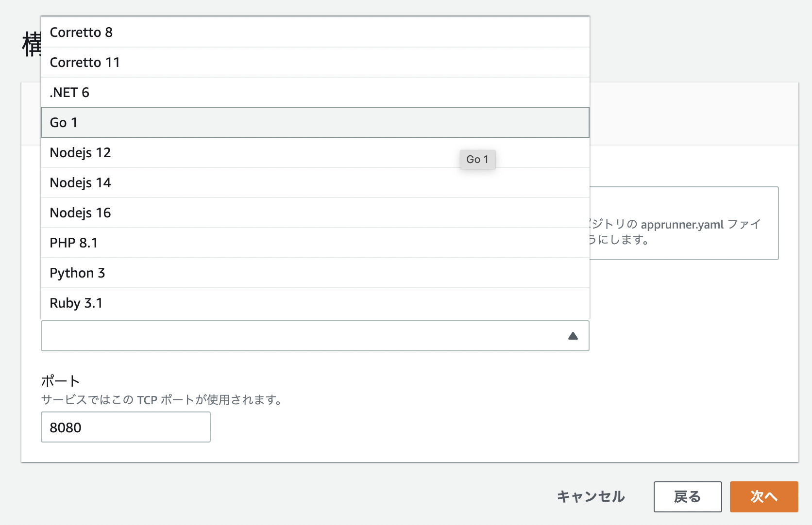Choose Nodejs 12 runtime
Image resolution: width=812 pixels, height=525 pixels.
[315, 152]
